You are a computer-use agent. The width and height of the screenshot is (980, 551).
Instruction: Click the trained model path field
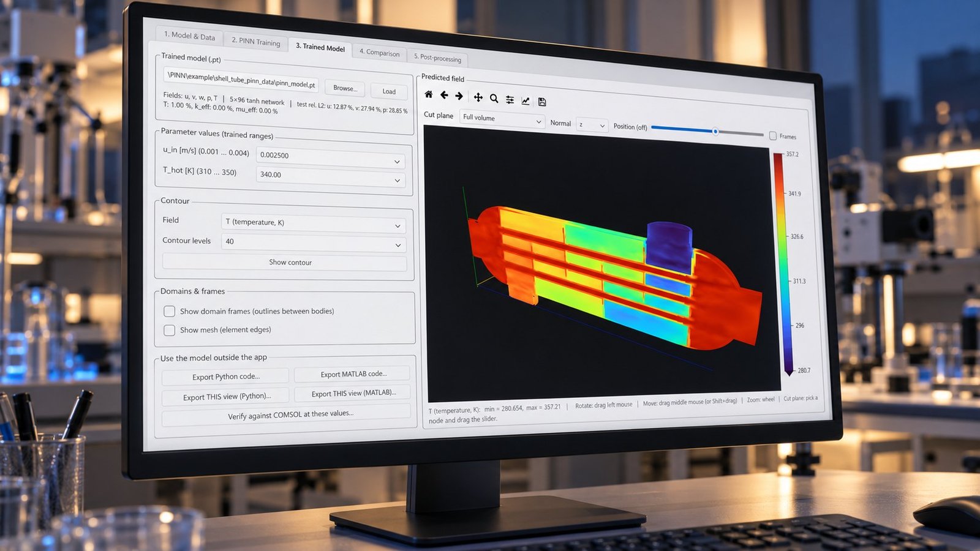point(241,80)
